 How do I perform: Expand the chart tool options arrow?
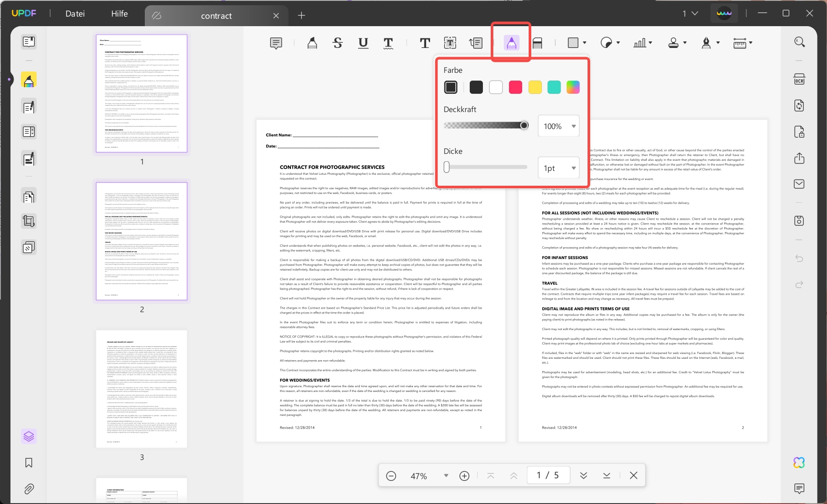point(650,43)
